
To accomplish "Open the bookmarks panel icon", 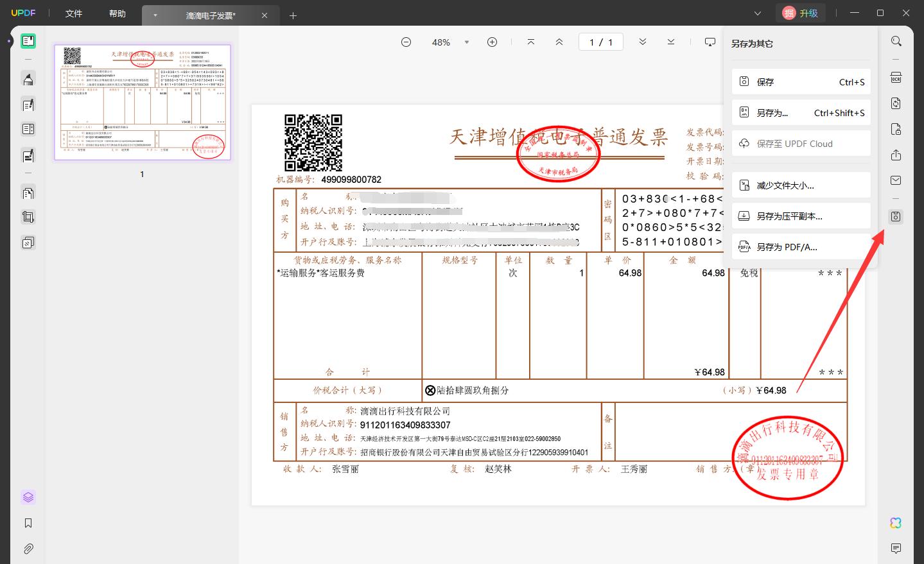I will click(28, 524).
